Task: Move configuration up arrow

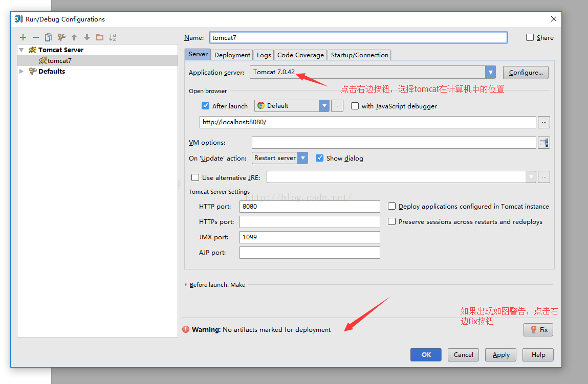Action: pyautogui.click(x=74, y=37)
